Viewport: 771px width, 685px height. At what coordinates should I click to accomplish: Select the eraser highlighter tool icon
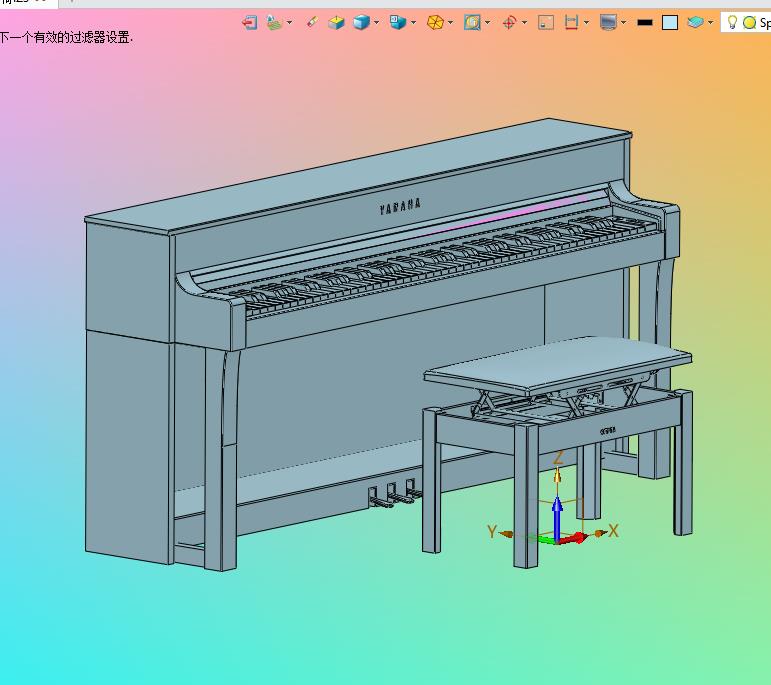click(312, 22)
